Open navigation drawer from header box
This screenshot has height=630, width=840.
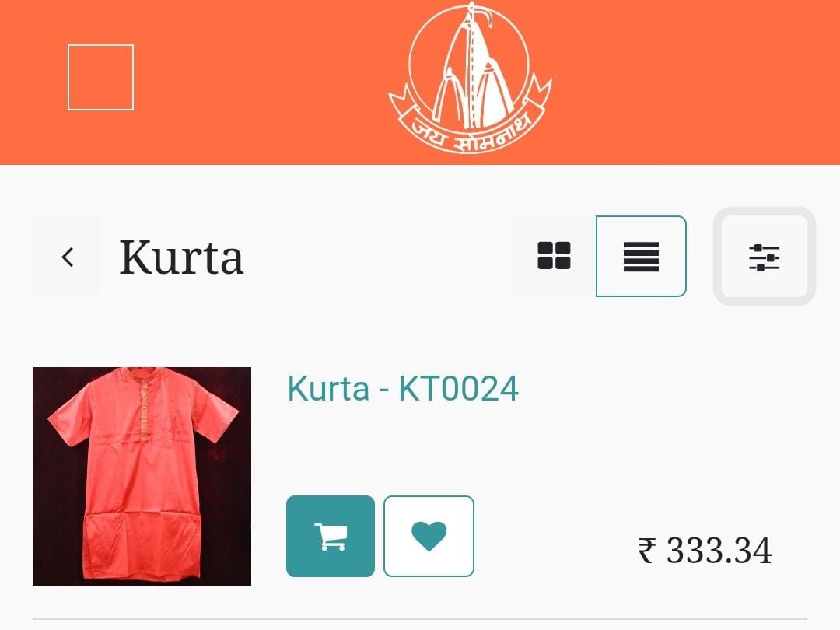click(100, 78)
